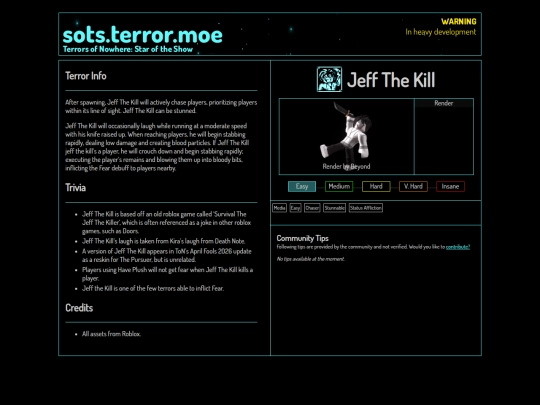Click the Terrors of Nowhere: Star of the Show subtitle
This screenshot has height=405, width=540.
[x=128, y=49]
